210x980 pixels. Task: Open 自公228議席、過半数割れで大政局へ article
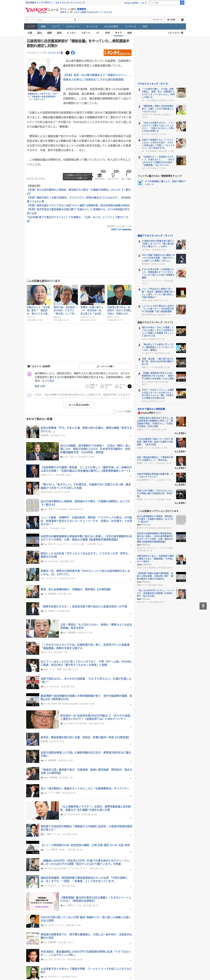click(x=95, y=449)
